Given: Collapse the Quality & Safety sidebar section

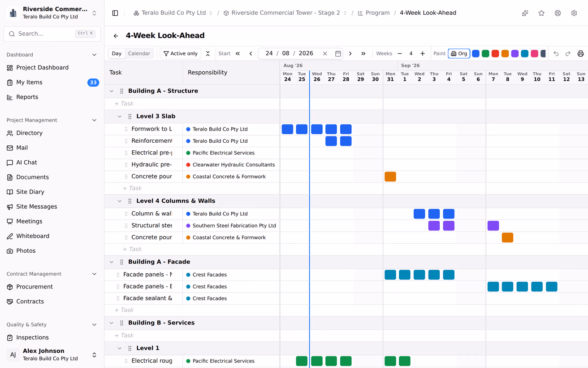Looking at the screenshot, I should pyautogui.click(x=94, y=324).
